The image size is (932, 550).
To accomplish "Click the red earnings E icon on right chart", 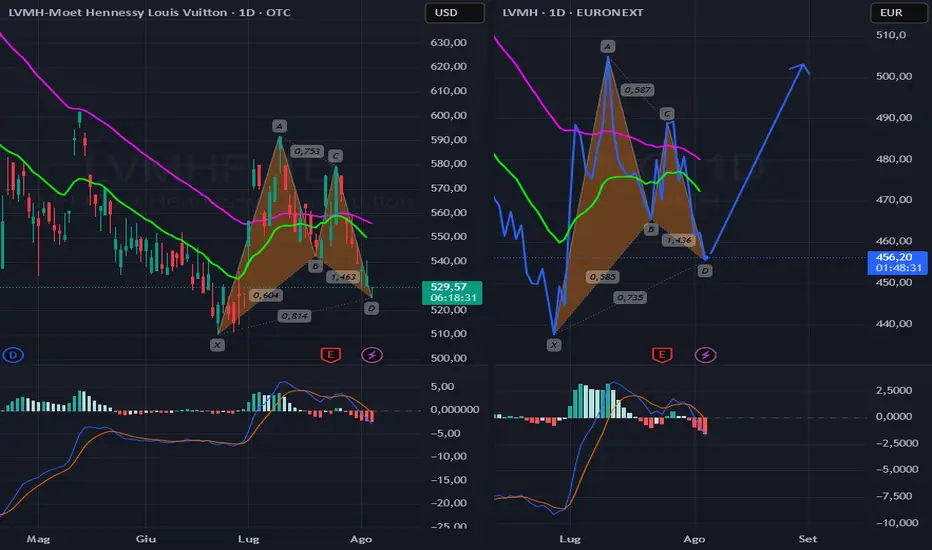I will click(x=662, y=355).
